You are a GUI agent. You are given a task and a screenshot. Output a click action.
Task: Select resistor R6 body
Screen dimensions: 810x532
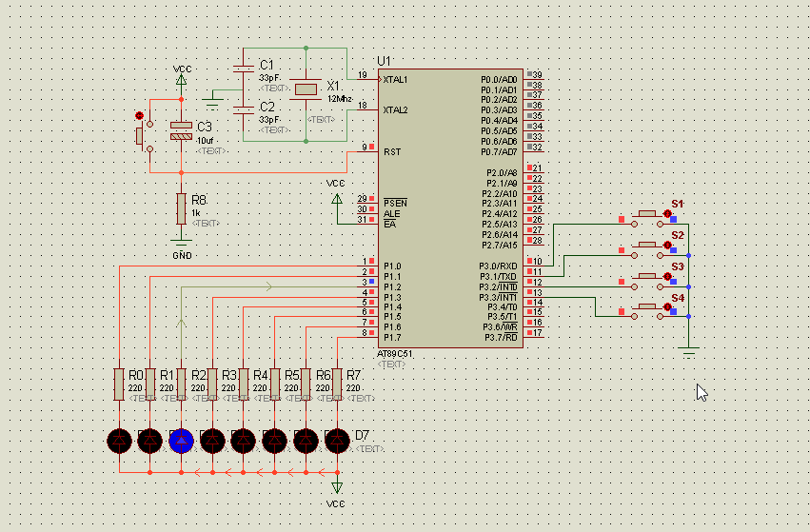coord(306,384)
